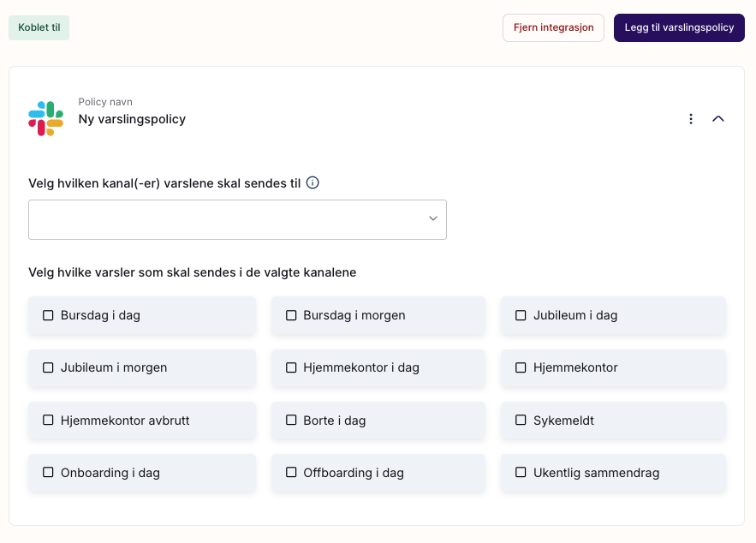Open the three-dot policy options menu
Screen dimensions: 756x543
691,119
